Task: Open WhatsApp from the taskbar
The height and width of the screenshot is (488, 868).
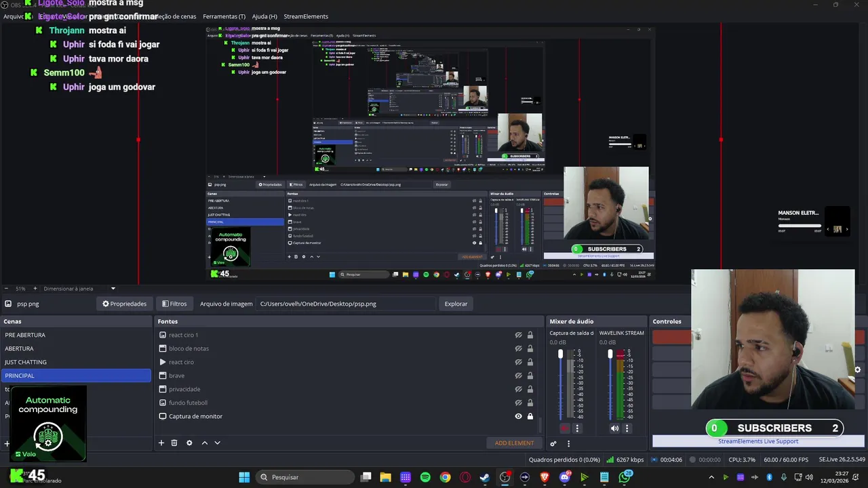Action: [x=625, y=477]
